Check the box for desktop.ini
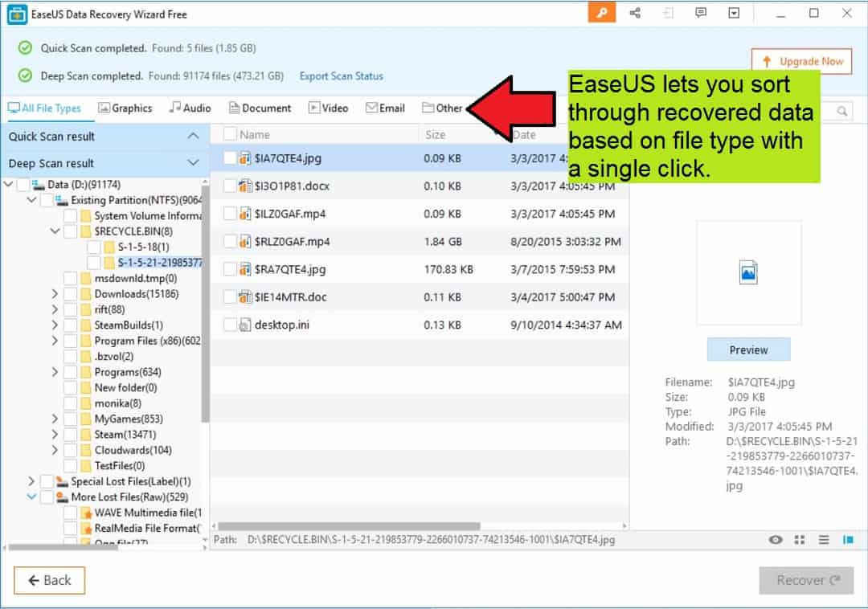Image resolution: width=868 pixels, height=609 pixels. [x=230, y=325]
